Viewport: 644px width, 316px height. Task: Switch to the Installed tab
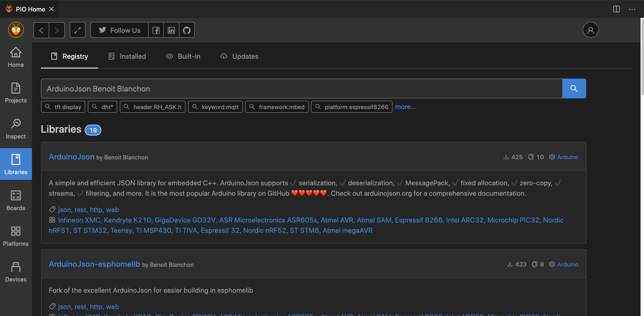127,56
